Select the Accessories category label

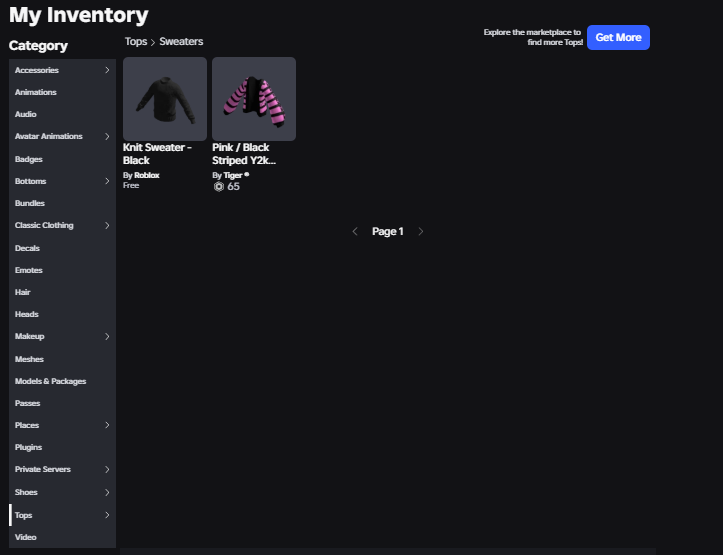point(36,70)
